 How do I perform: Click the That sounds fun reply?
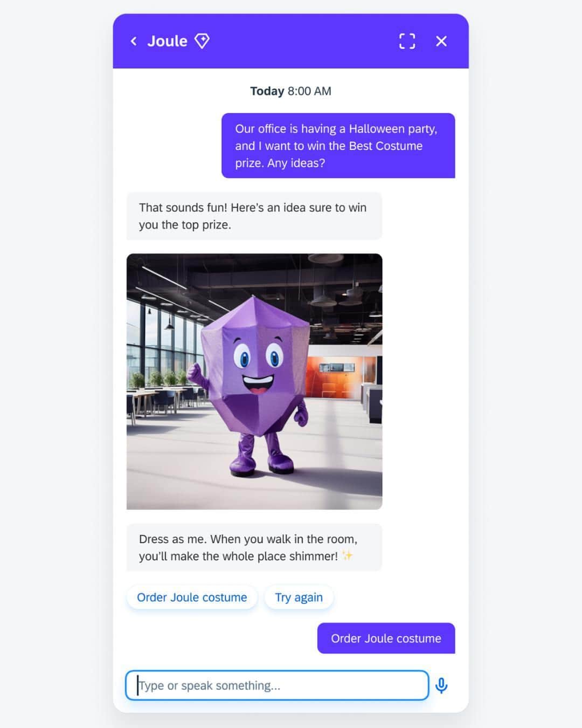254,216
